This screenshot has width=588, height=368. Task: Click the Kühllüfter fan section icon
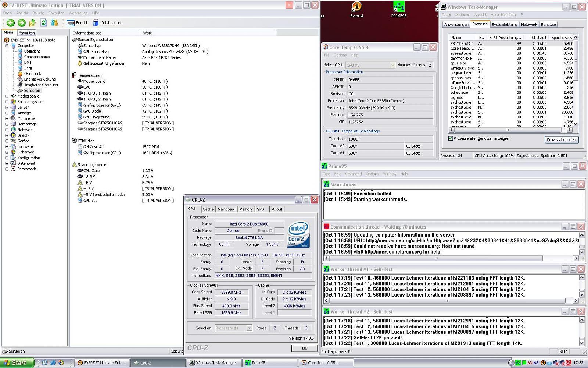[x=75, y=141]
